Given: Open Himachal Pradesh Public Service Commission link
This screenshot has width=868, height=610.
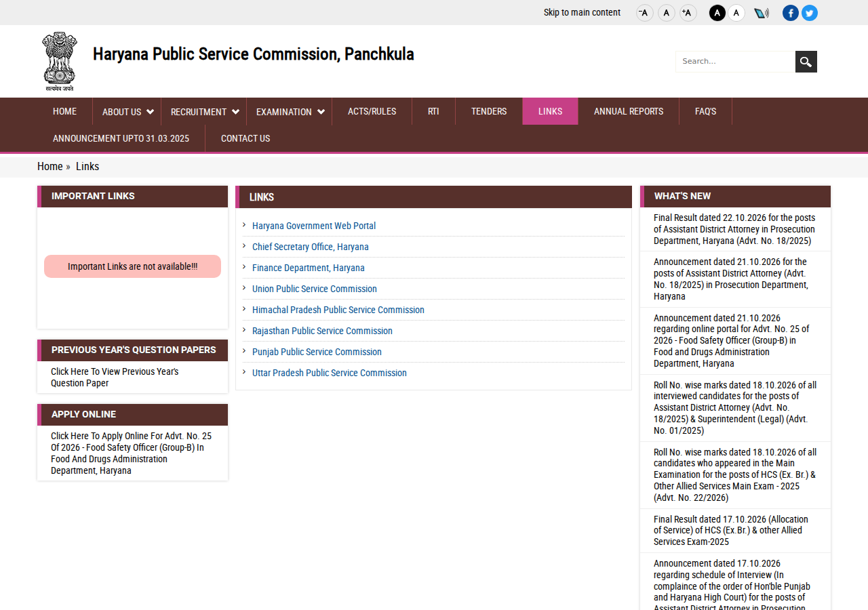Looking at the screenshot, I should tap(338, 310).
